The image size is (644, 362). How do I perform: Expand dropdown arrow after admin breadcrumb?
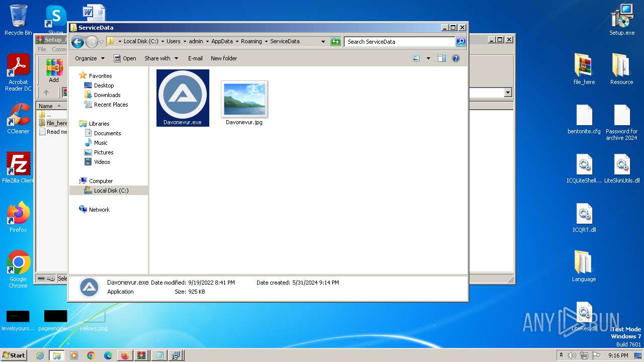pos(207,42)
